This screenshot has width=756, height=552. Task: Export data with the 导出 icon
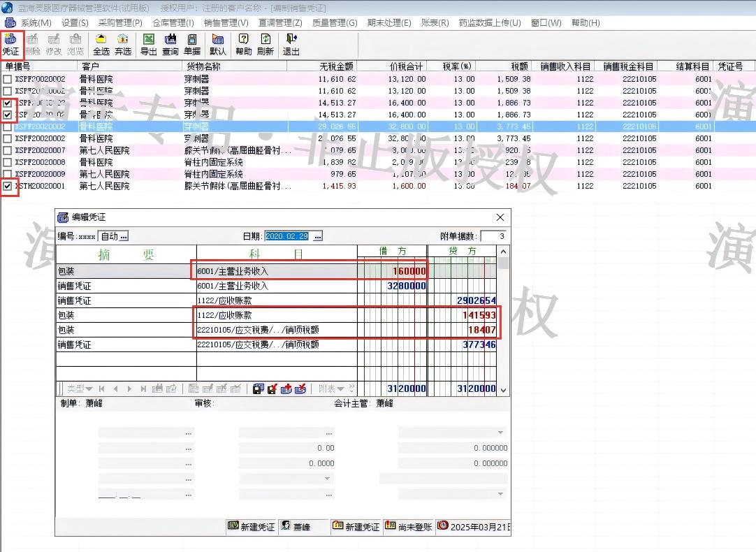pyautogui.click(x=149, y=45)
